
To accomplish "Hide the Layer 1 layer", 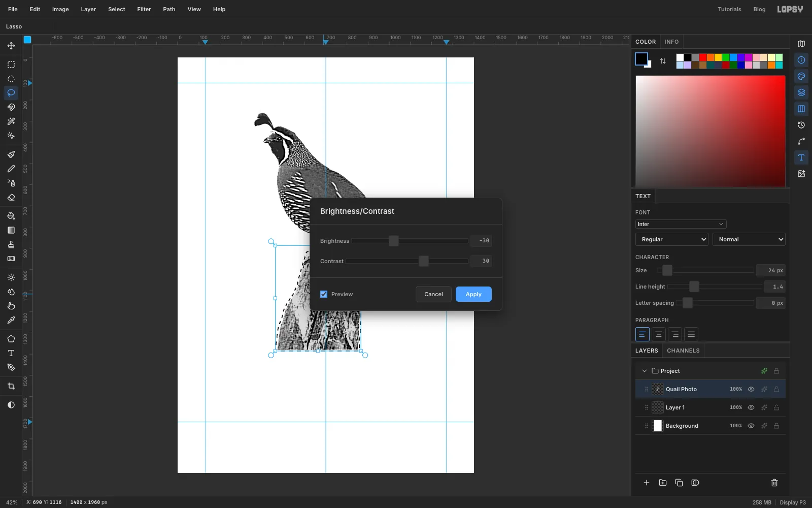I will coord(751,407).
